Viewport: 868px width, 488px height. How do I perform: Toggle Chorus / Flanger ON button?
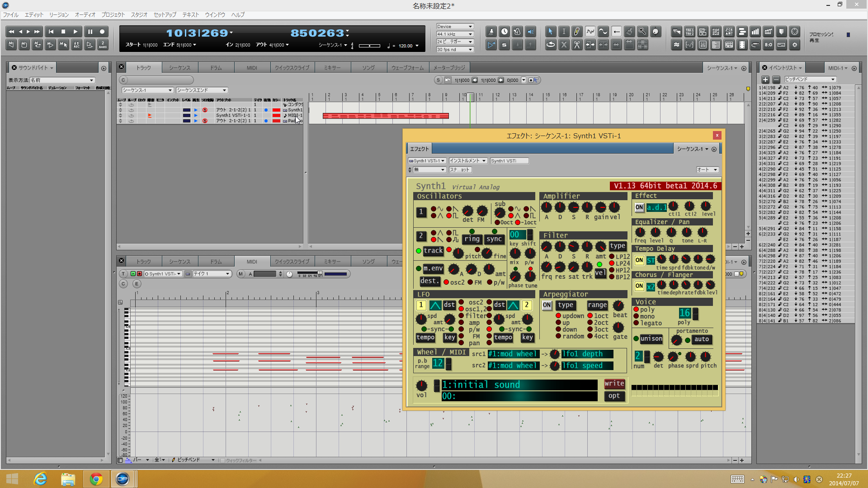click(x=639, y=286)
